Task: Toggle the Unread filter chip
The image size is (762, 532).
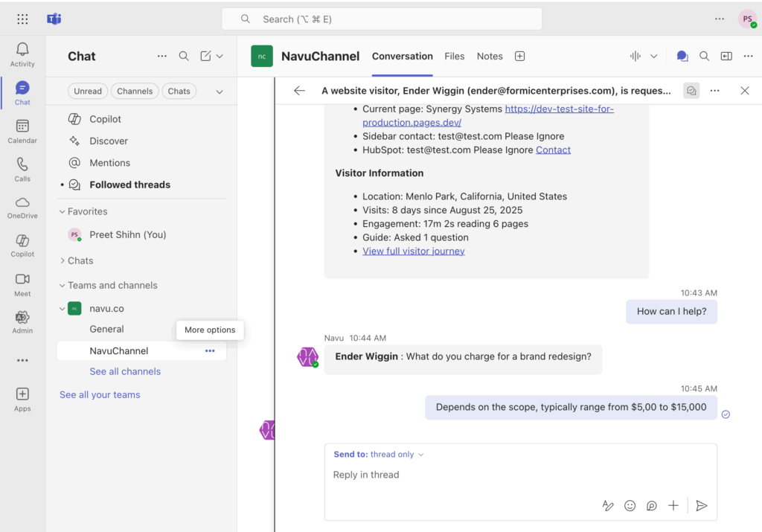Action: (88, 91)
